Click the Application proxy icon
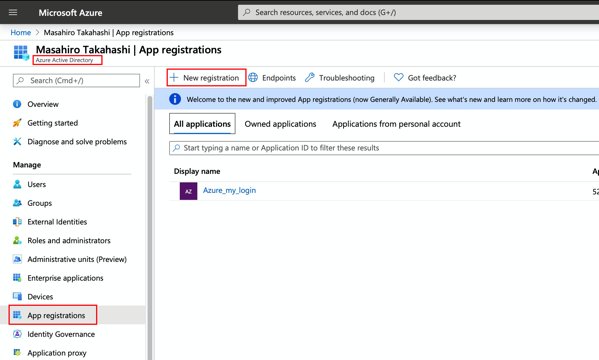 pos(17,352)
